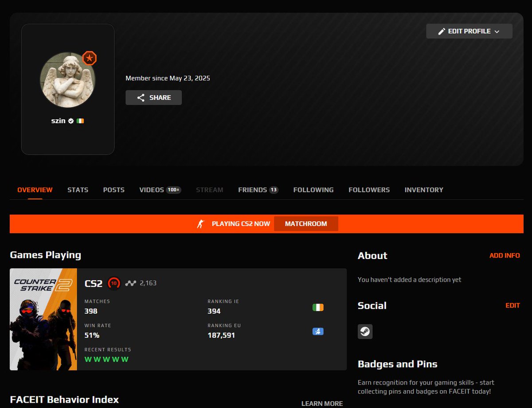
Task: Click the Edit link in Social
Action: [x=512, y=306]
